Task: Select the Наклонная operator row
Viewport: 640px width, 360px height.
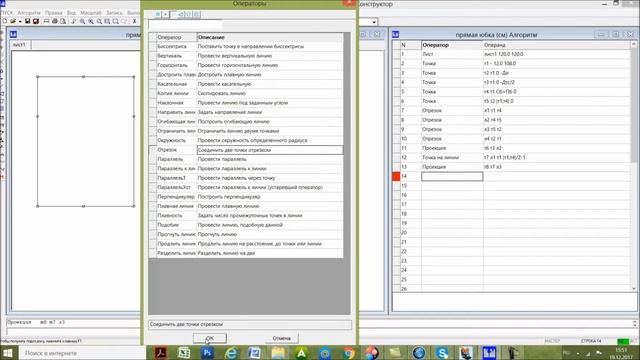Action: click(x=246, y=103)
